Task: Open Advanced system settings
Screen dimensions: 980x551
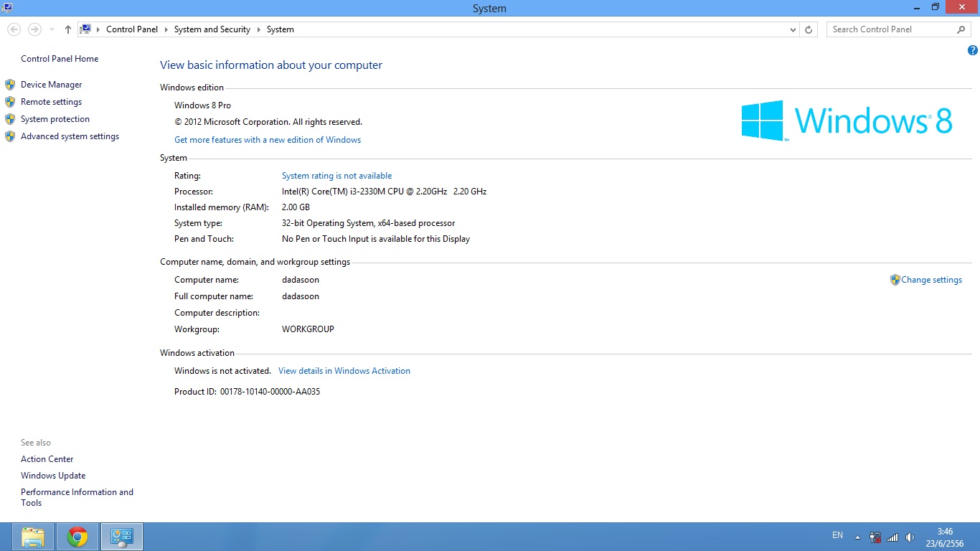Action: pyautogui.click(x=70, y=136)
